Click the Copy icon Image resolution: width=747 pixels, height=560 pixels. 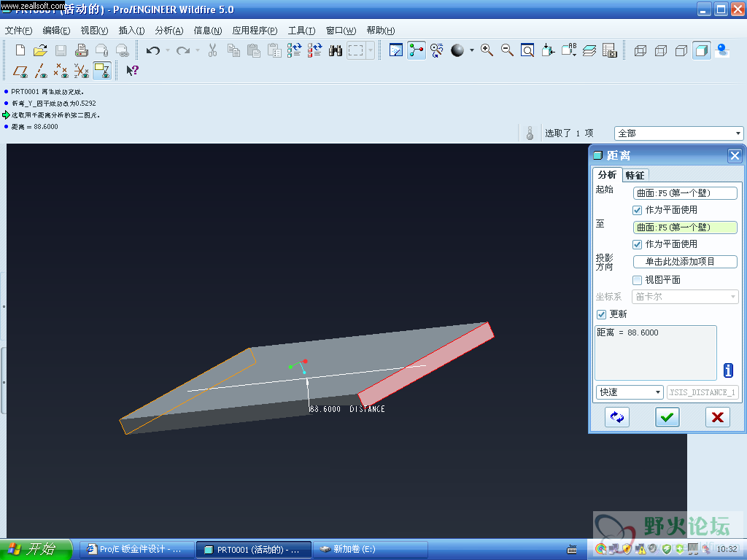(233, 50)
